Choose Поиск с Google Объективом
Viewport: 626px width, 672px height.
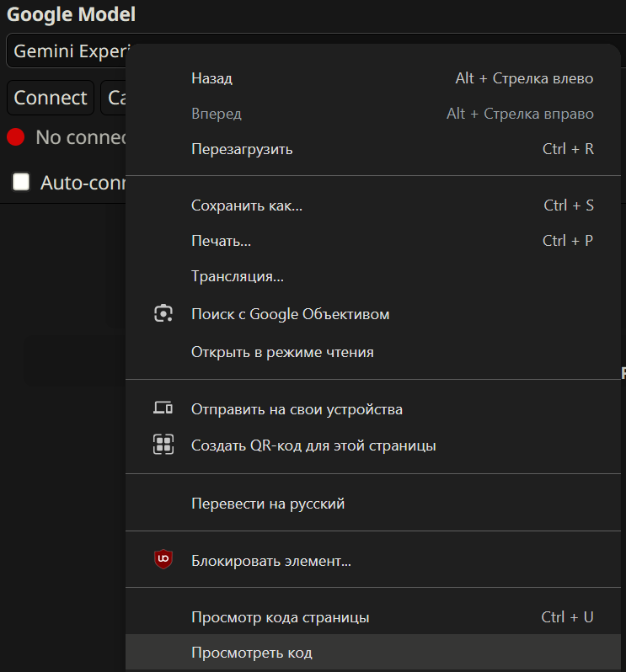tap(373, 314)
